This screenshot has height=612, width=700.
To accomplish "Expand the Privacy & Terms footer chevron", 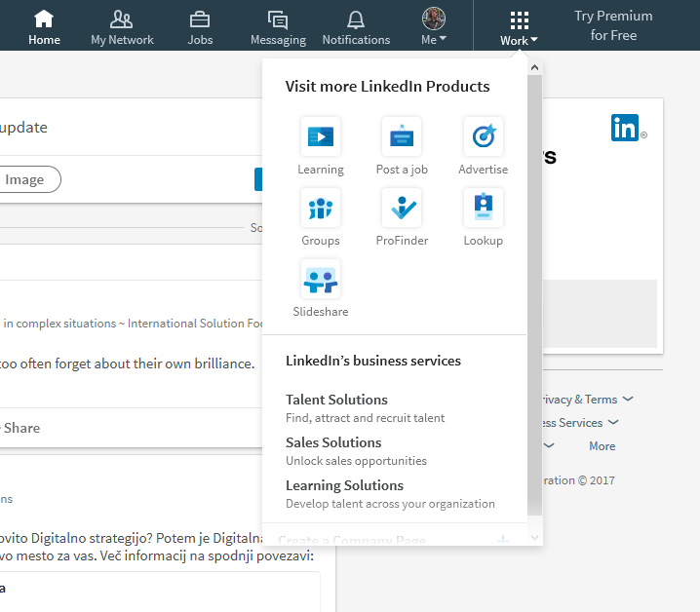I will (x=628, y=400).
